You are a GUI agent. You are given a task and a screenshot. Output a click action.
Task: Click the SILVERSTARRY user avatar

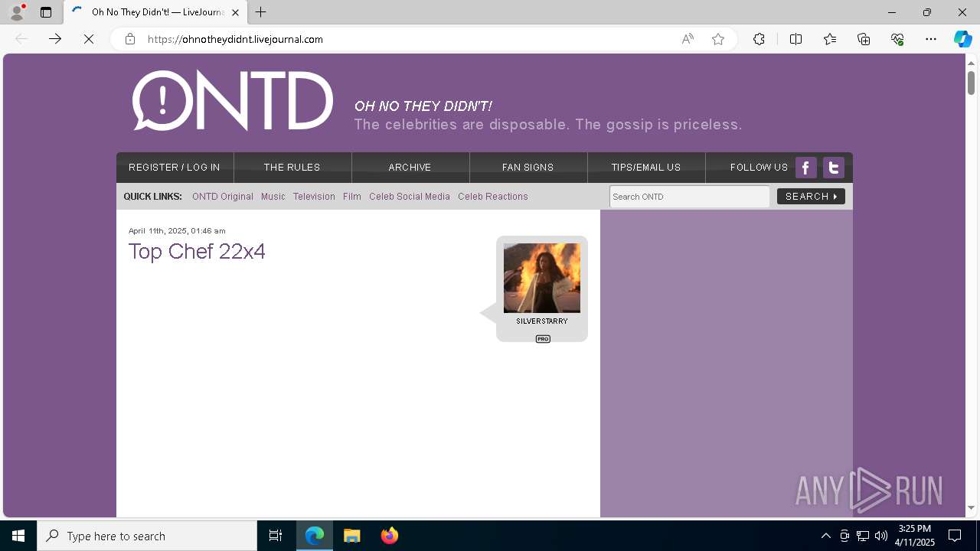click(542, 278)
